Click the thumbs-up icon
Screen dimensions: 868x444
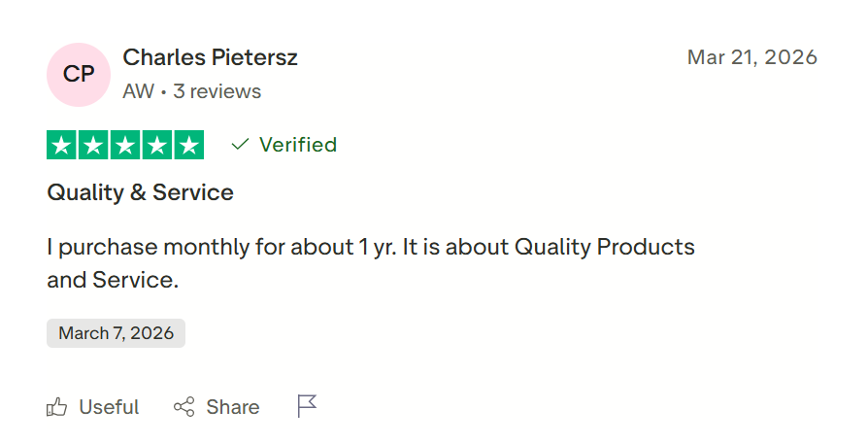coord(57,407)
